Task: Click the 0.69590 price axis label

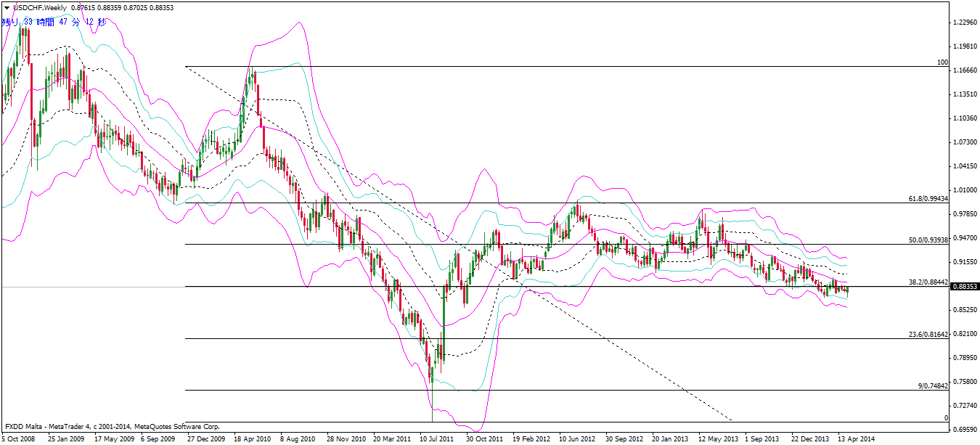Action: 965,430
